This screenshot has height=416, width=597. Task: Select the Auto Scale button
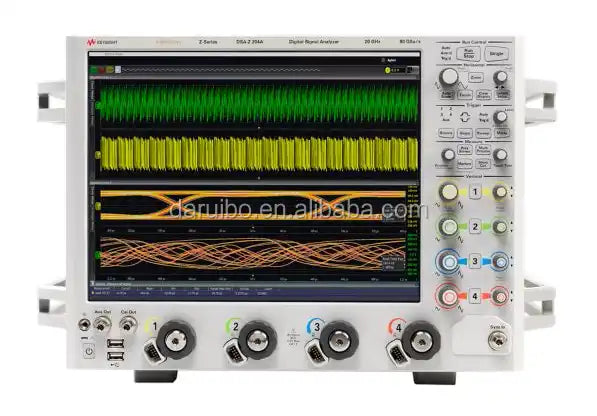tap(447, 94)
